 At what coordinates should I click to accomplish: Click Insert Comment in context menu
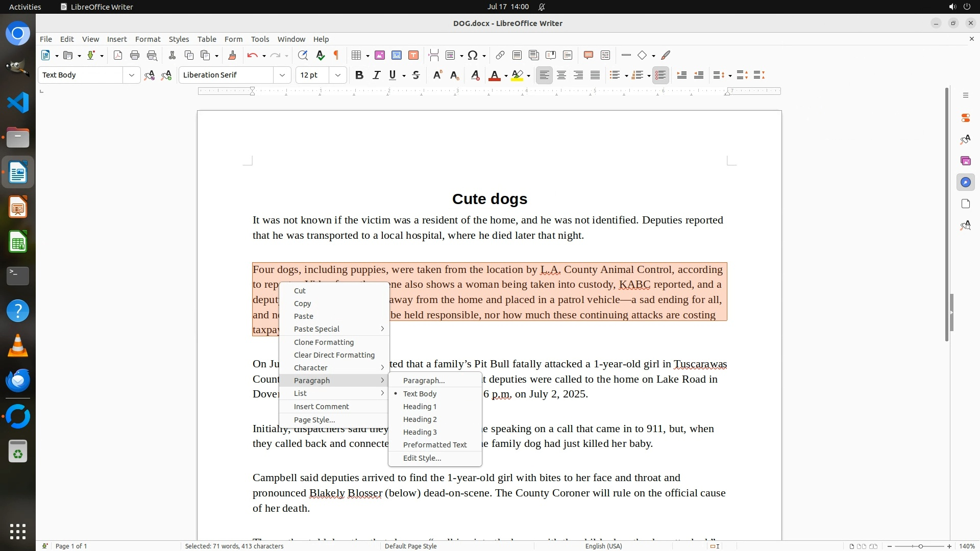tap(321, 407)
